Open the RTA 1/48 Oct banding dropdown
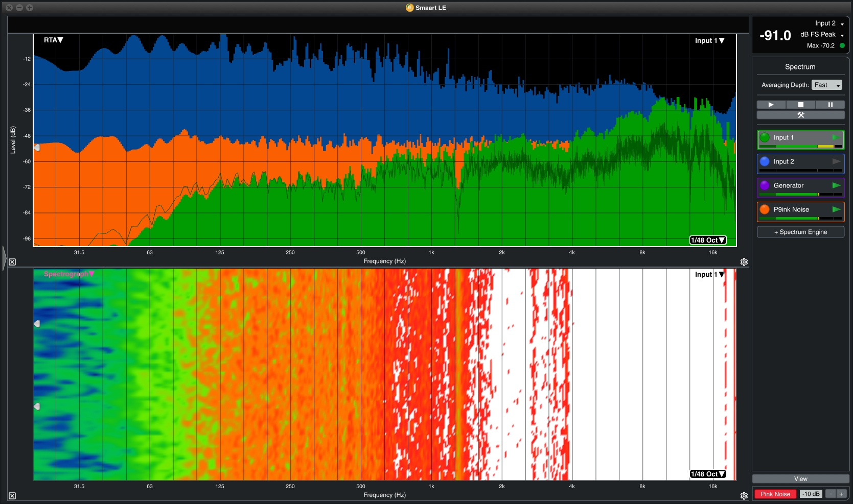Screen dimensions: 853x504 pos(708,240)
